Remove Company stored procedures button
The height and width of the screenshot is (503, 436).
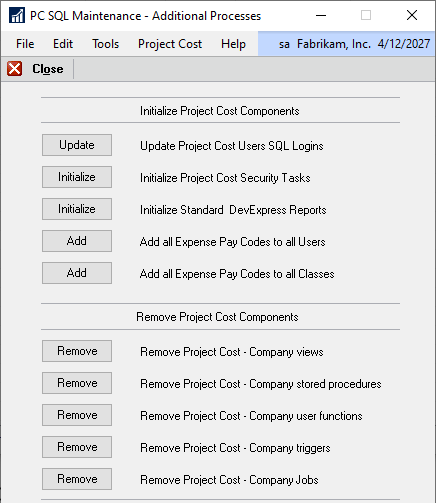[x=77, y=383]
